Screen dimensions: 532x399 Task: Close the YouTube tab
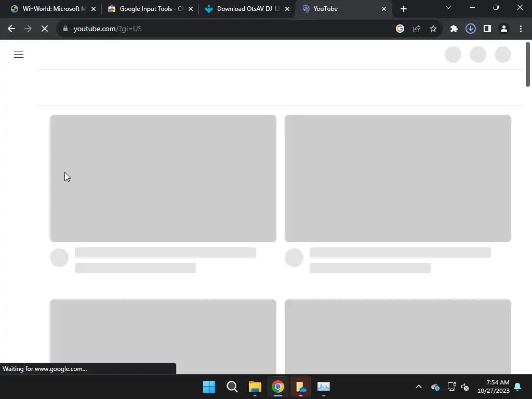[x=384, y=9]
